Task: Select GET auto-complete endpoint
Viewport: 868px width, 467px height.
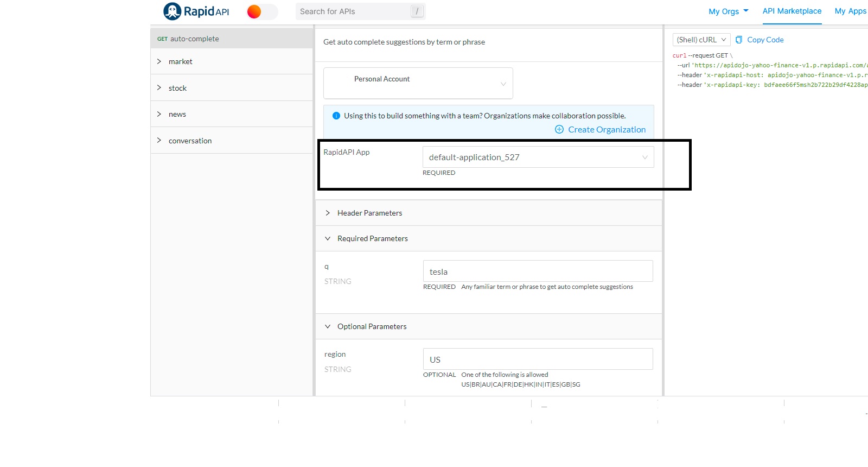Action: (232, 39)
